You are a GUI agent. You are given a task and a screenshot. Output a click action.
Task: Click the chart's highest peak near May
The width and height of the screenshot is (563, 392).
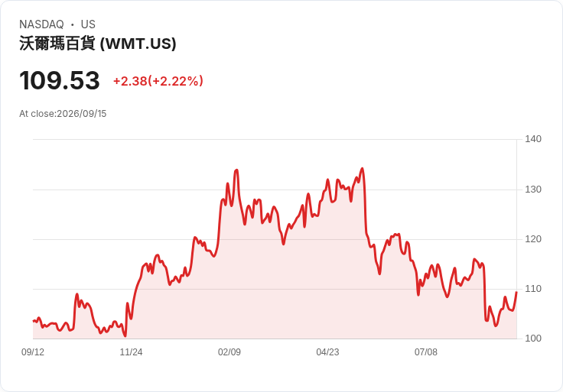pos(363,168)
